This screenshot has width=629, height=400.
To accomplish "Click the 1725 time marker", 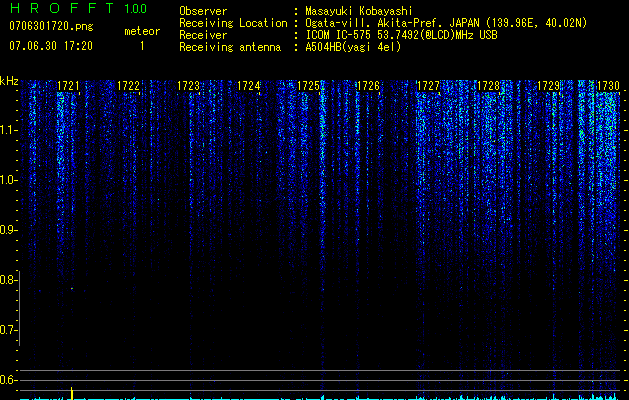I will pos(308,86).
